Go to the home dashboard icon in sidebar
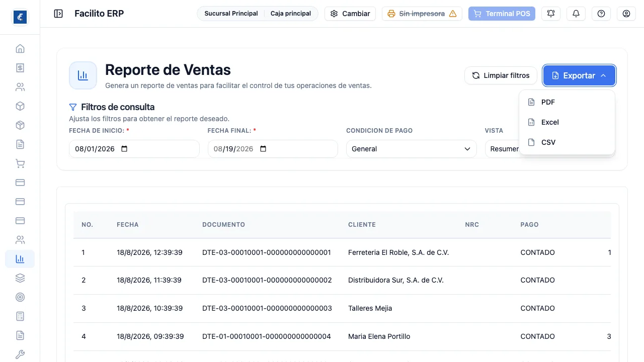Screen dimensions: 644x362 tap(20, 49)
